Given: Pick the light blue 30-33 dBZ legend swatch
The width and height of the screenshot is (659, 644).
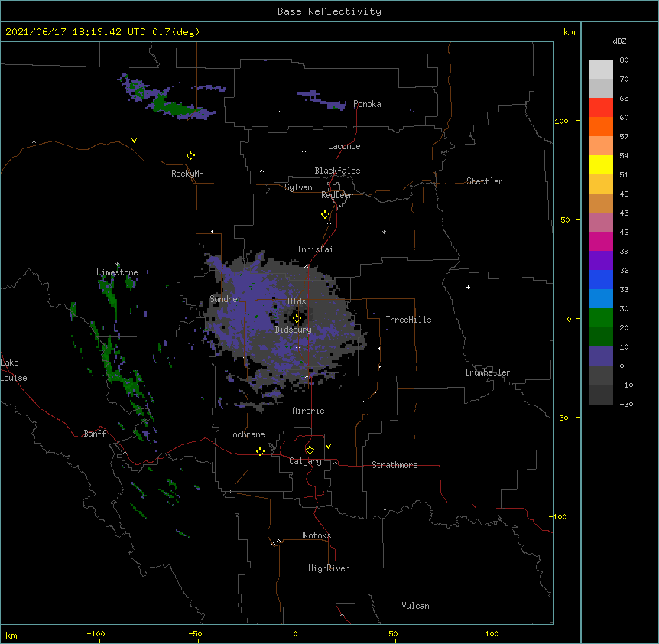Looking at the screenshot, I should pyautogui.click(x=601, y=298).
